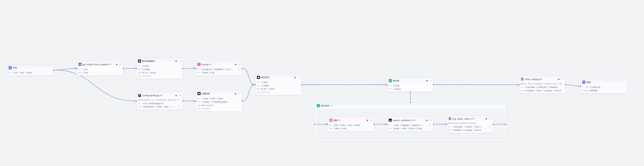
Task: Click the change node pink icon
Action: point(199,64)
